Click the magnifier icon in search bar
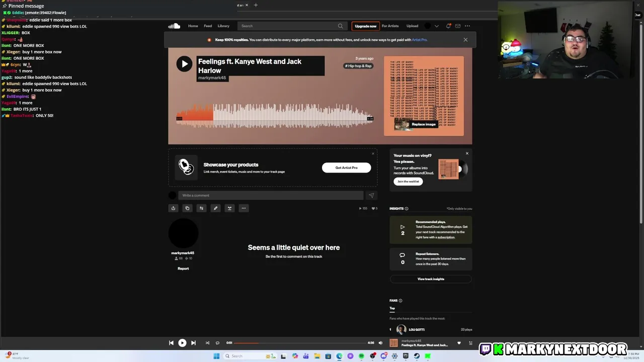Image resolution: width=644 pixels, height=362 pixels. click(341, 26)
